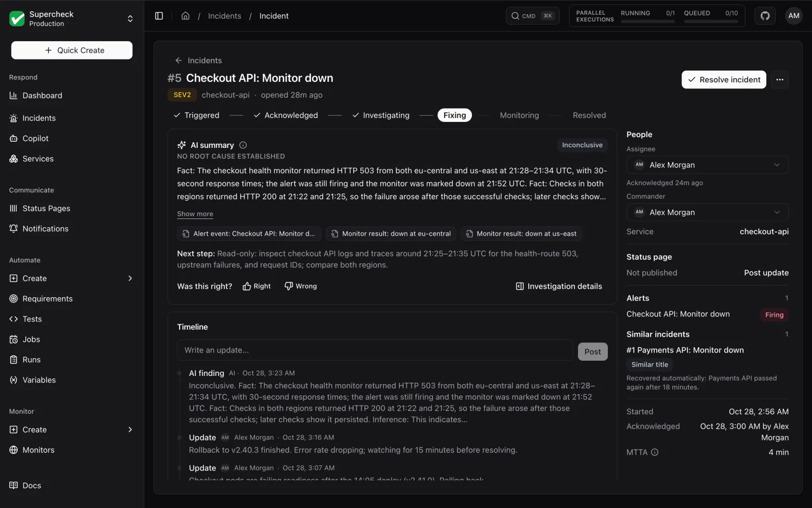Select the Resolved stage step
Viewport: 812px width, 508px height.
pos(589,115)
